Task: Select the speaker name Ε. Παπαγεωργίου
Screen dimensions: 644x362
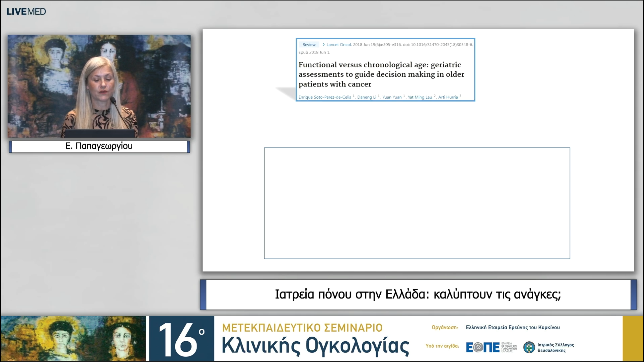Action: point(99,146)
